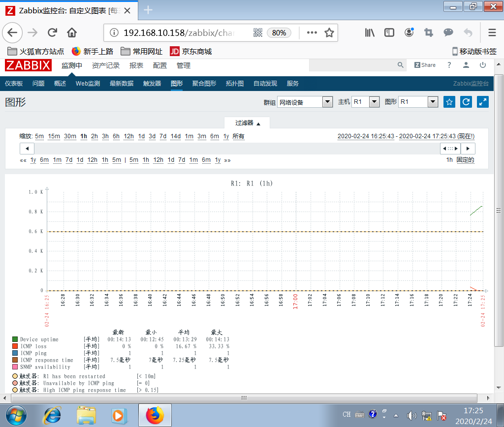Click the time slider handle
Screen dimensions: 504x427
coord(450,149)
